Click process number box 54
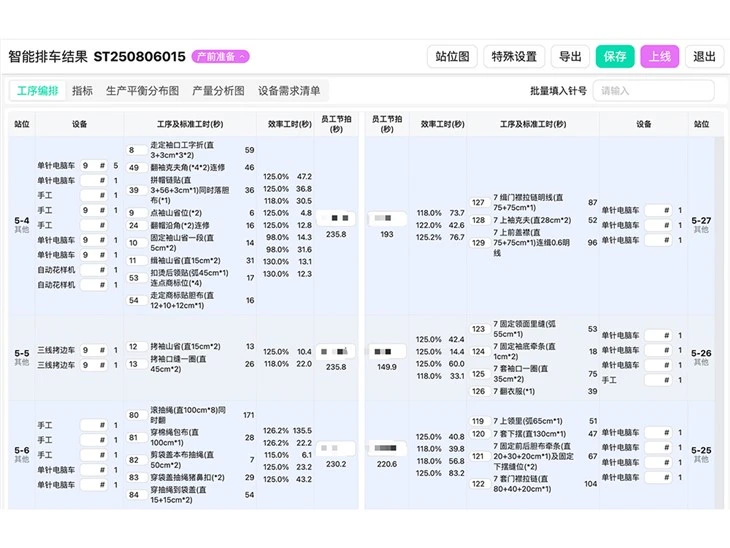 [137, 300]
